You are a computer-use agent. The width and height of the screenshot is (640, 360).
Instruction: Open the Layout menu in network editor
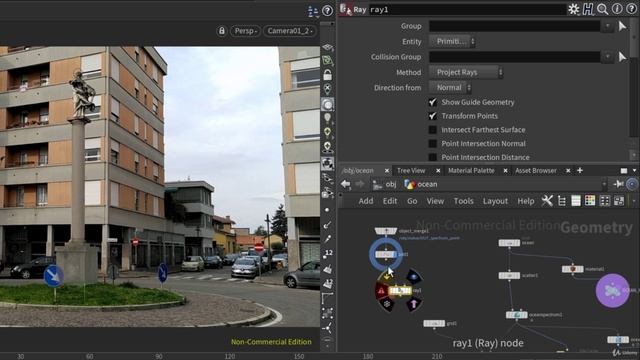495,201
